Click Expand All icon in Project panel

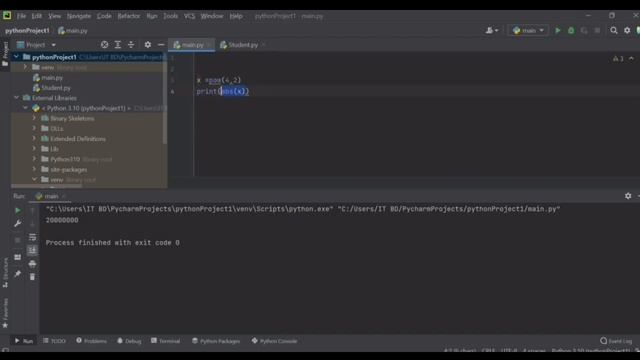[x=118, y=45]
